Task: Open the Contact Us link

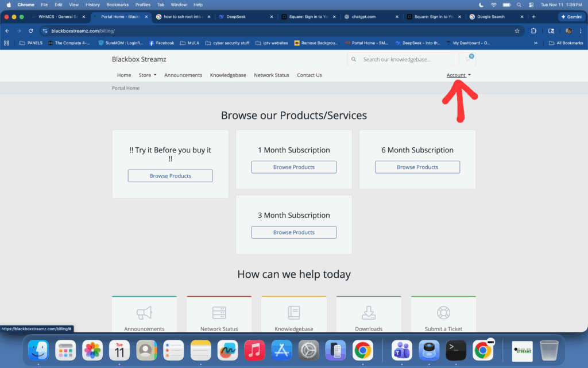Action: pos(309,75)
